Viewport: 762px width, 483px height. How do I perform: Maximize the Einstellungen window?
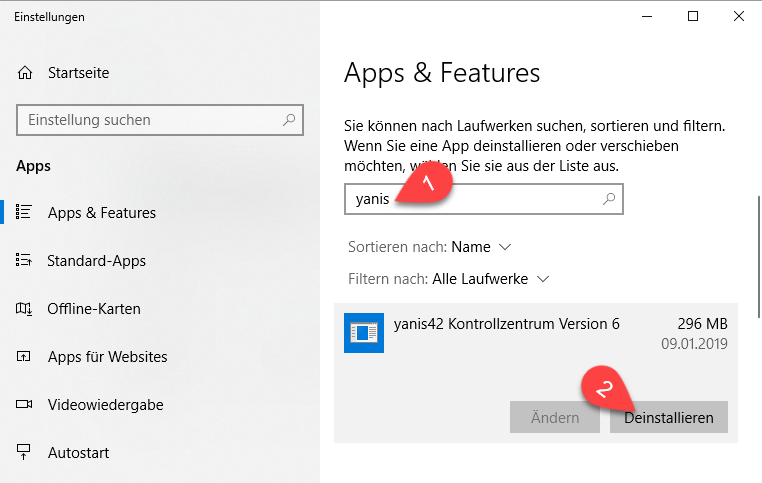click(x=693, y=16)
